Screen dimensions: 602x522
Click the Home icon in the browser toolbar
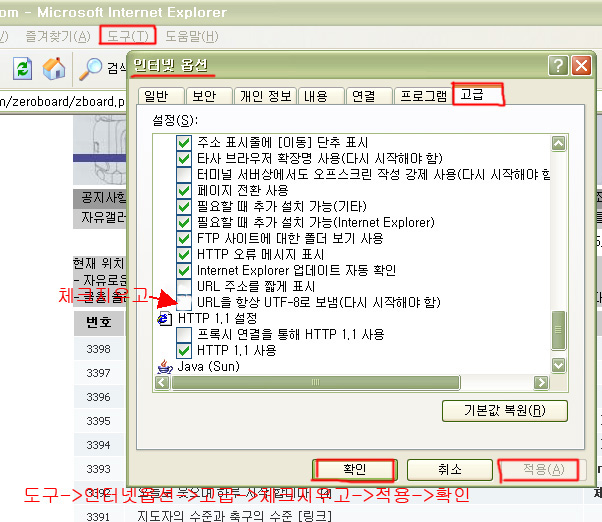tap(53, 68)
